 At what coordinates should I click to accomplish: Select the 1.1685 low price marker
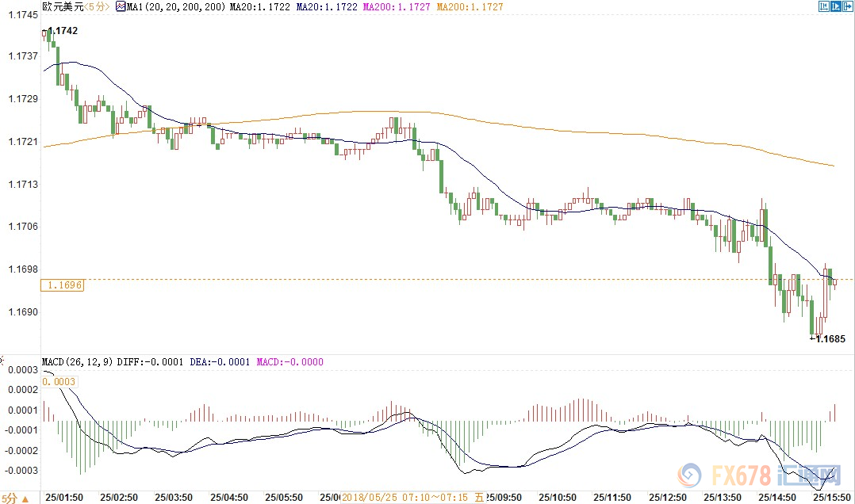pos(829,339)
